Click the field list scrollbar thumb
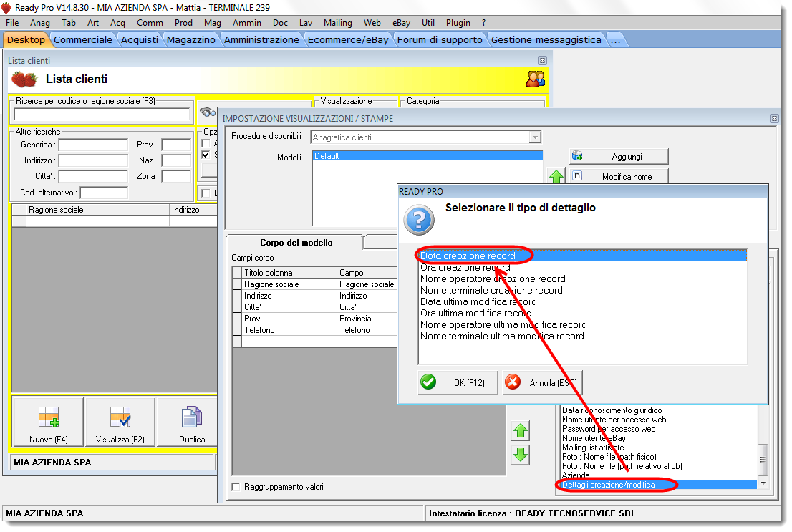This screenshot has width=792, height=532. click(763, 460)
